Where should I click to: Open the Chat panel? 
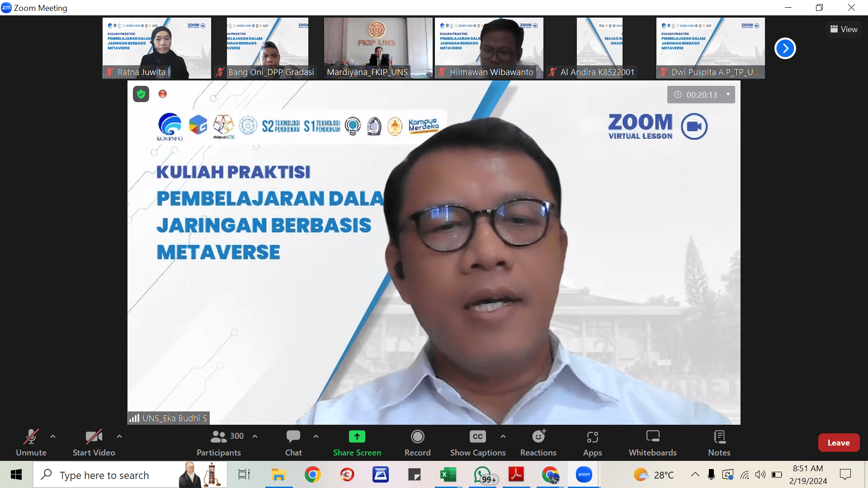(x=293, y=442)
